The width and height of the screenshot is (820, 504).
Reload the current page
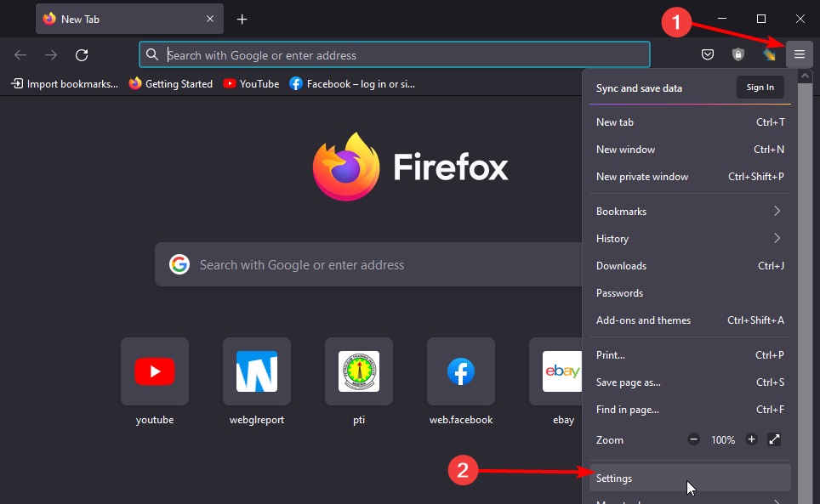[82, 55]
